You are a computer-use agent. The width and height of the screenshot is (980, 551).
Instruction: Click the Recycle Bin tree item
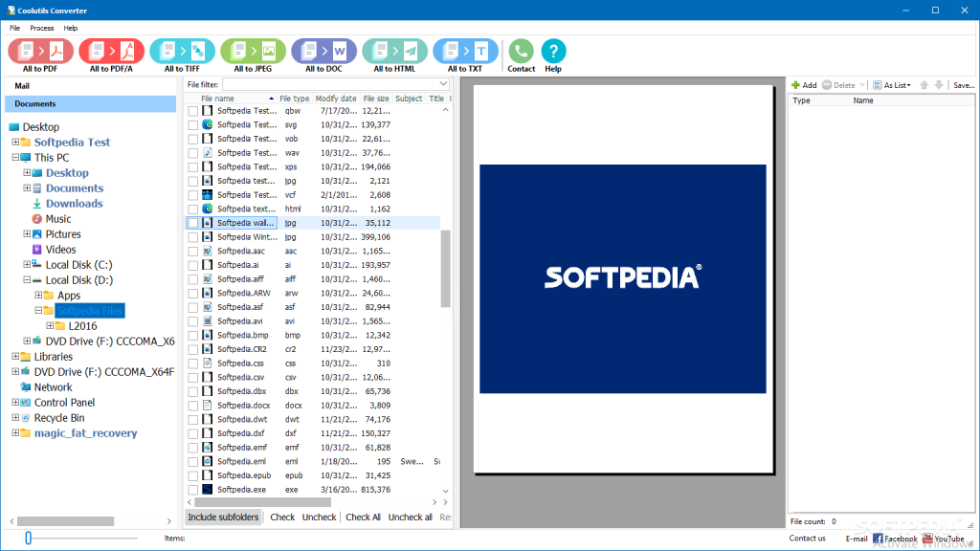[59, 418]
